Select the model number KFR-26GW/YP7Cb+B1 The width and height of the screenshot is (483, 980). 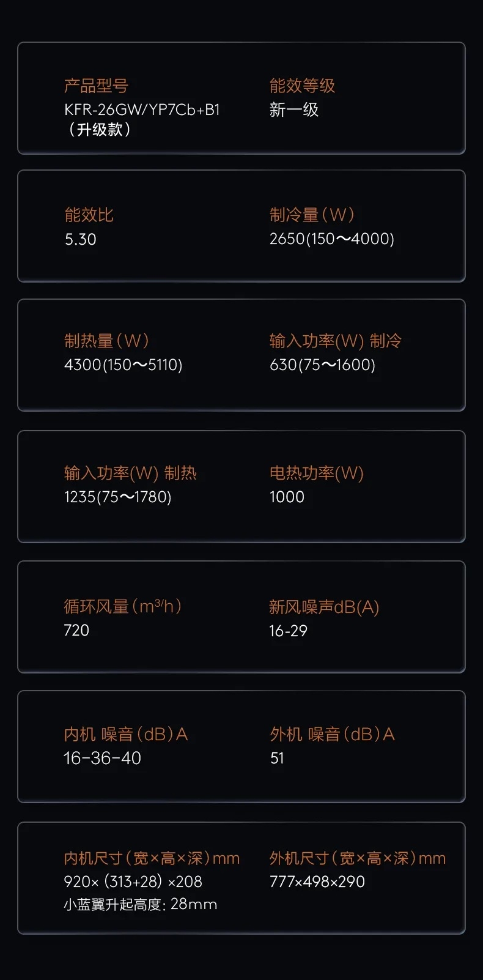point(142,110)
